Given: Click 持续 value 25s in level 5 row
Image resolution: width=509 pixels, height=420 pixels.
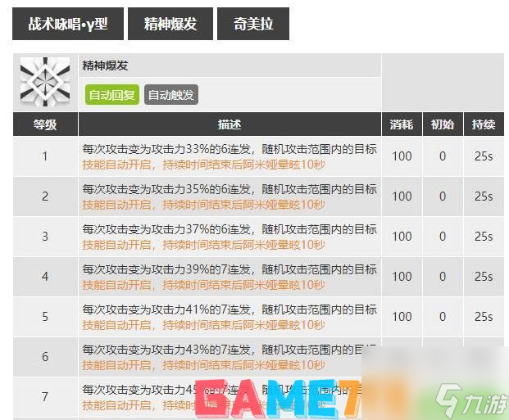Looking at the screenshot, I should [x=484, y=317].
